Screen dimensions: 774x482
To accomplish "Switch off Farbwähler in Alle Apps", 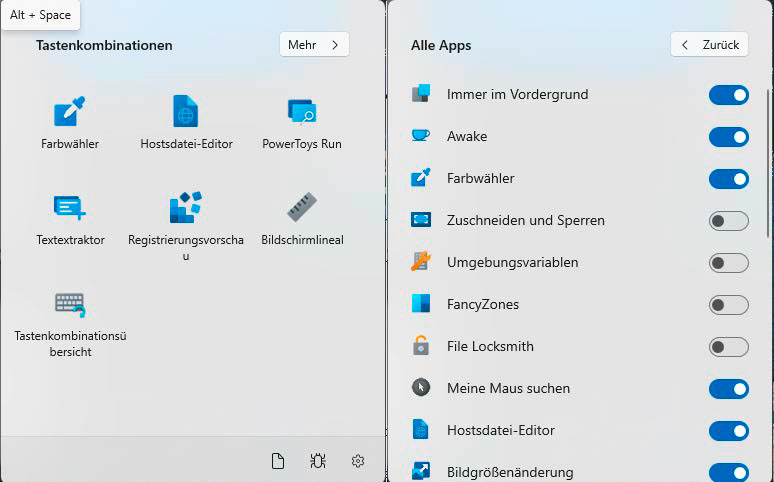I will click(x=729, y=179).
